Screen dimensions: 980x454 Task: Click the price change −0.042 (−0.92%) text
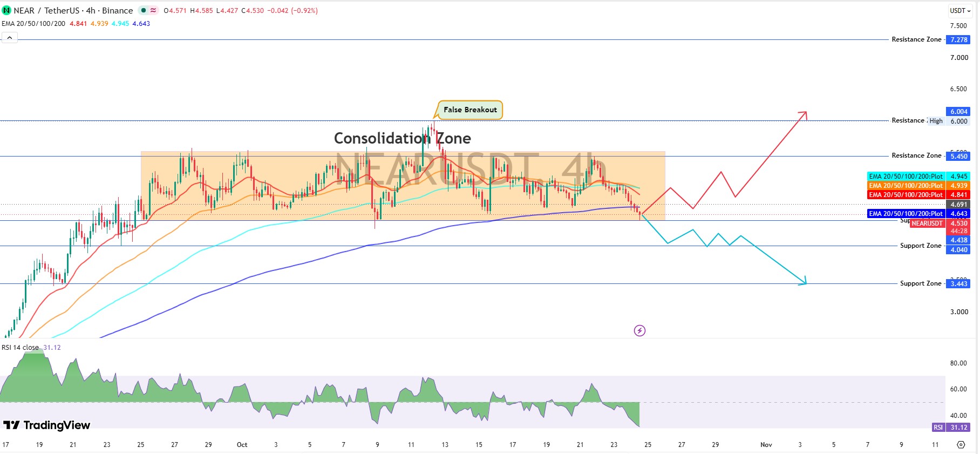click(x=292, y=11)
